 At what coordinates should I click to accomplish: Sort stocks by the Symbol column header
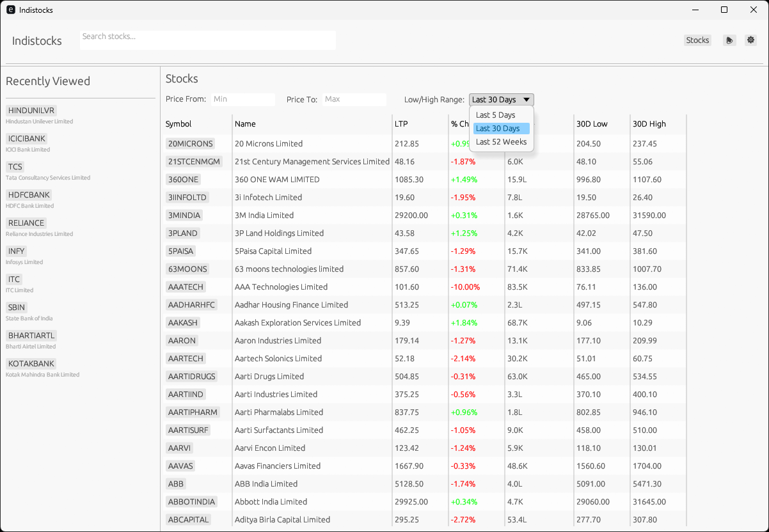point(177,123)
